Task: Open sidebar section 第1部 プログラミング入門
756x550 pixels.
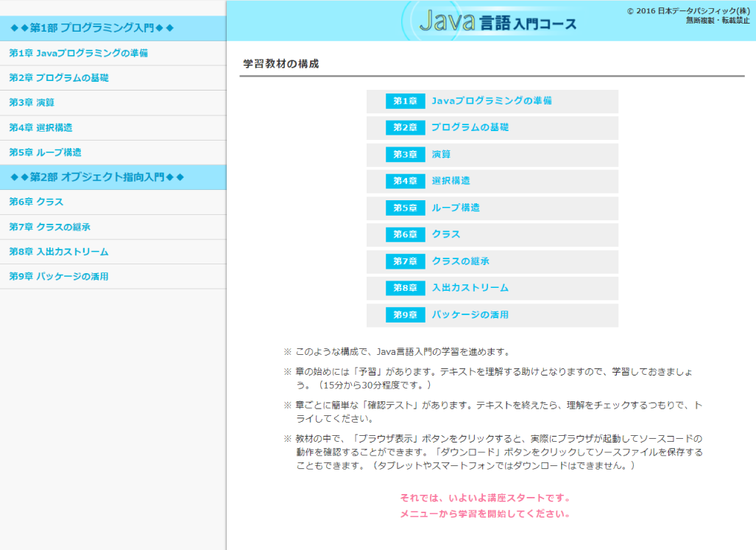Action: pyautogui.click(x=113, y=29)
